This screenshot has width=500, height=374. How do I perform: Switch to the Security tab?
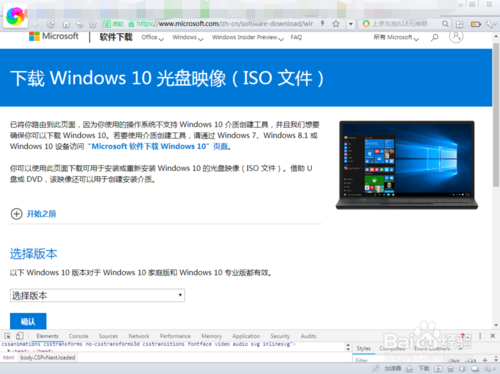pos(280,336)
